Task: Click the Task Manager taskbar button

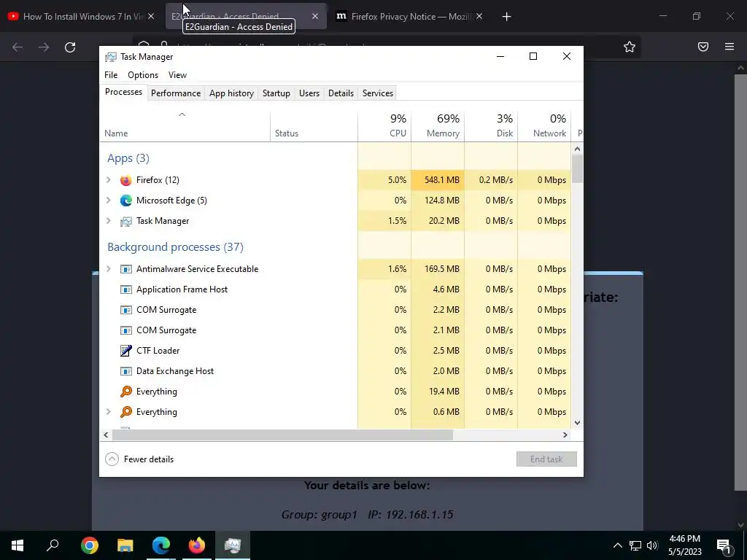Action: click(x=233, y=545)
